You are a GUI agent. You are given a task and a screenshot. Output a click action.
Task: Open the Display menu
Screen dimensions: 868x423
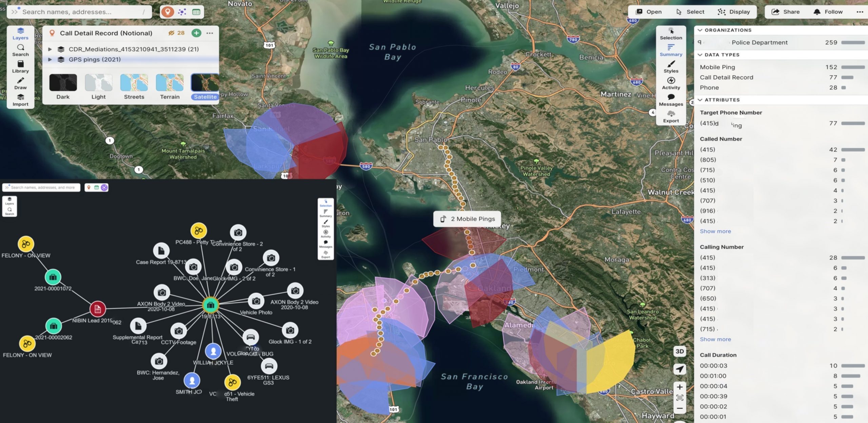click(734, 12)
